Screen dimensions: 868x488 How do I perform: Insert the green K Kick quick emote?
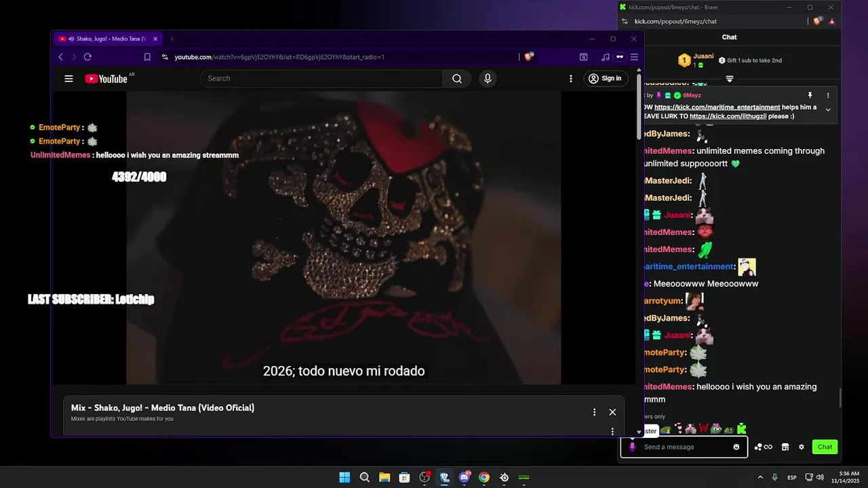point(741,429)
